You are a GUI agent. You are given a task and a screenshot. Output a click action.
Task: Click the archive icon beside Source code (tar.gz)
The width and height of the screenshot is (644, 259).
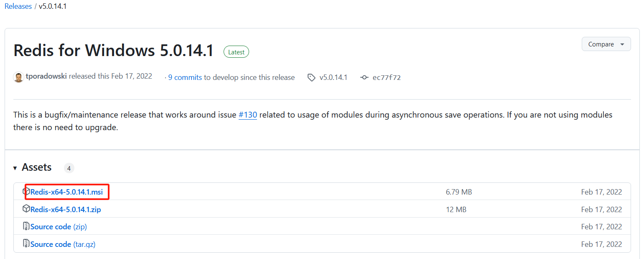click(x=26, y=244)
